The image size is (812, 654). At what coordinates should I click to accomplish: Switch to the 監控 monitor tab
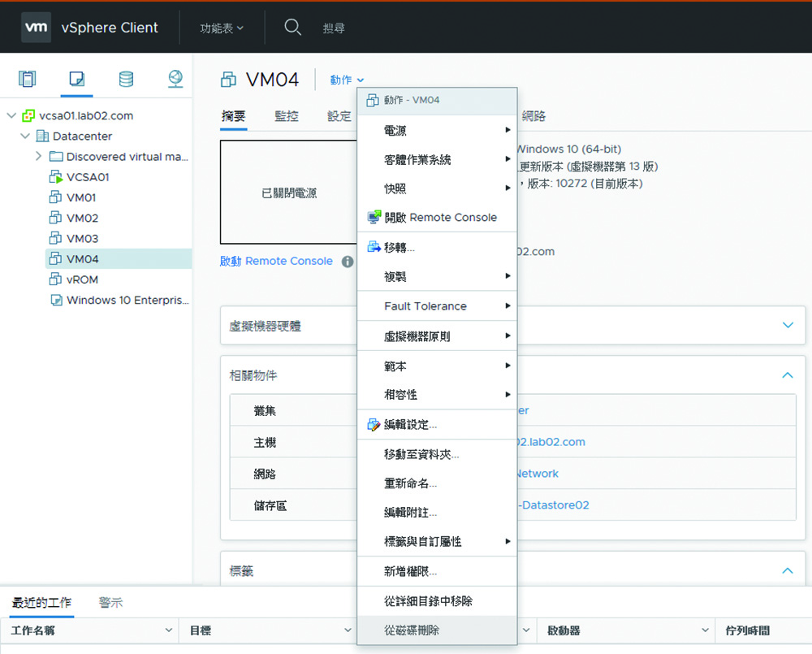(287, 116)
